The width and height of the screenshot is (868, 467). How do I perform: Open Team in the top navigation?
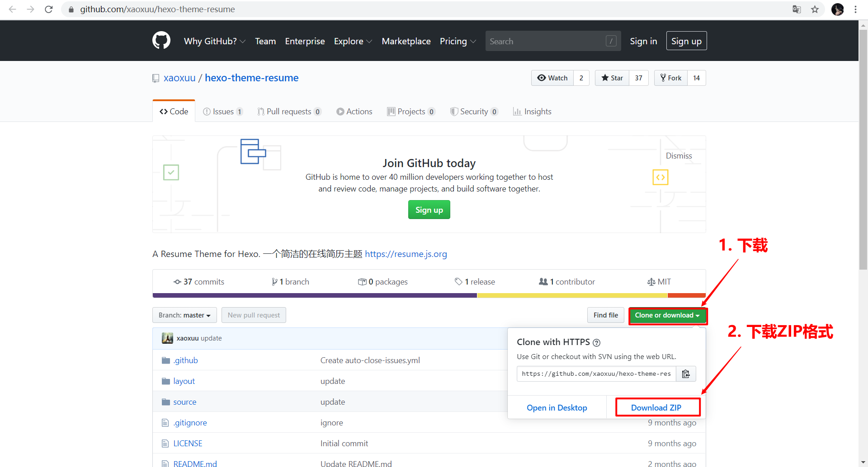(265, 41)
